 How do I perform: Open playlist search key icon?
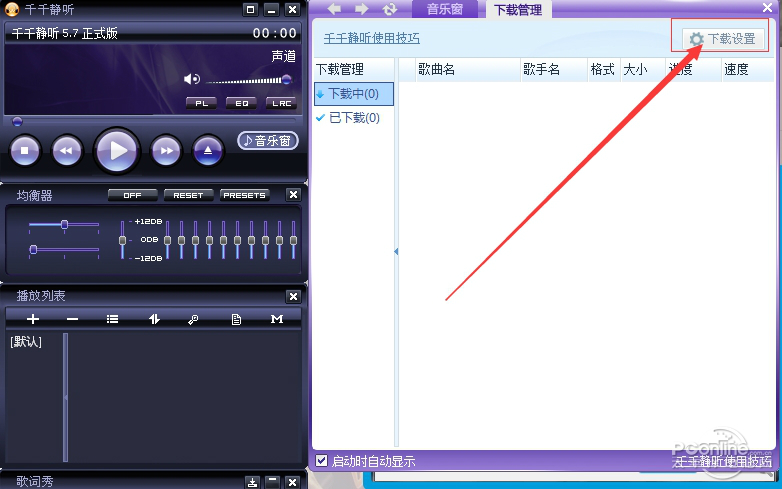tap(193, 320)
